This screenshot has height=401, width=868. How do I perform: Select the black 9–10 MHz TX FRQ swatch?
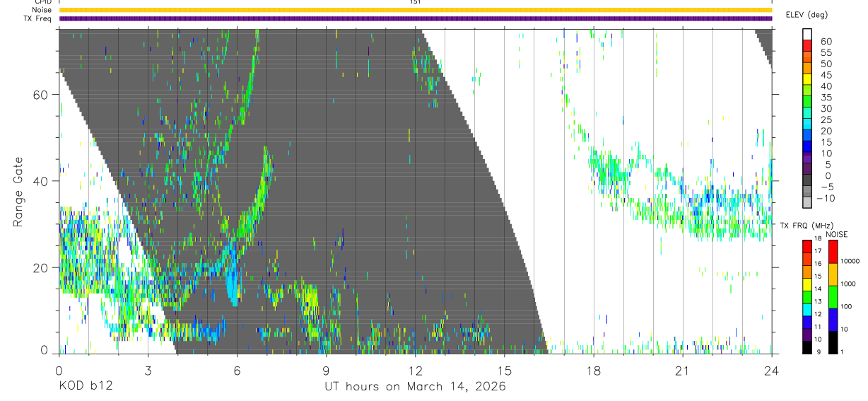tap(807, 347)
